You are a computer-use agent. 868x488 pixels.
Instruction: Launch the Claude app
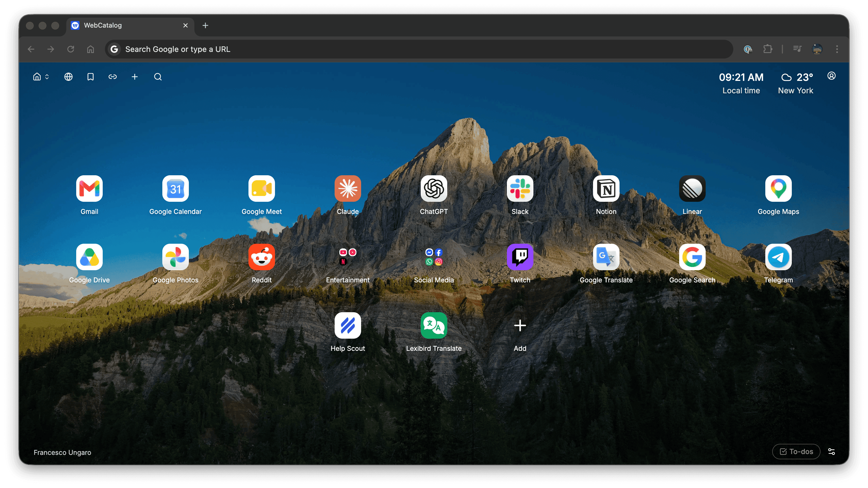pyautogui.click(x=348, y=189)
